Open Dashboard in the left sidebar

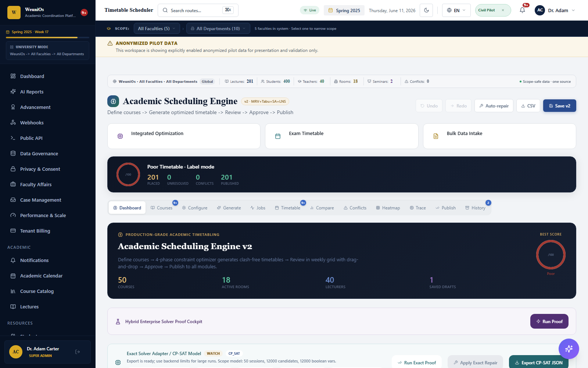pos(48,76)
